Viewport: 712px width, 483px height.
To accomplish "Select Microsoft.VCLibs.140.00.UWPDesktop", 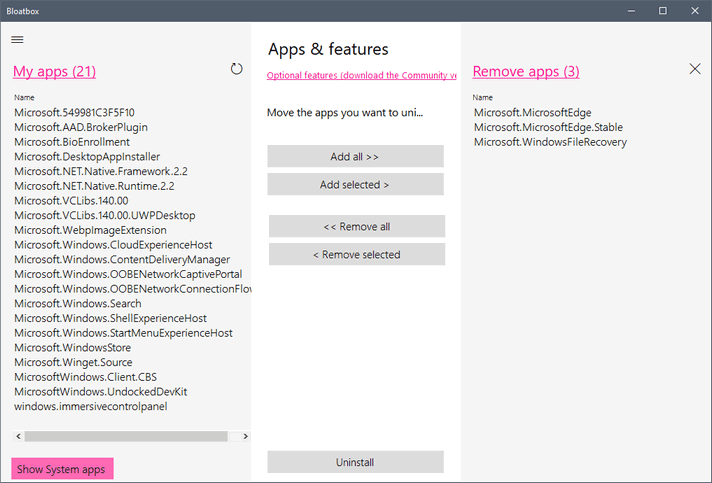I will point(105,215).
